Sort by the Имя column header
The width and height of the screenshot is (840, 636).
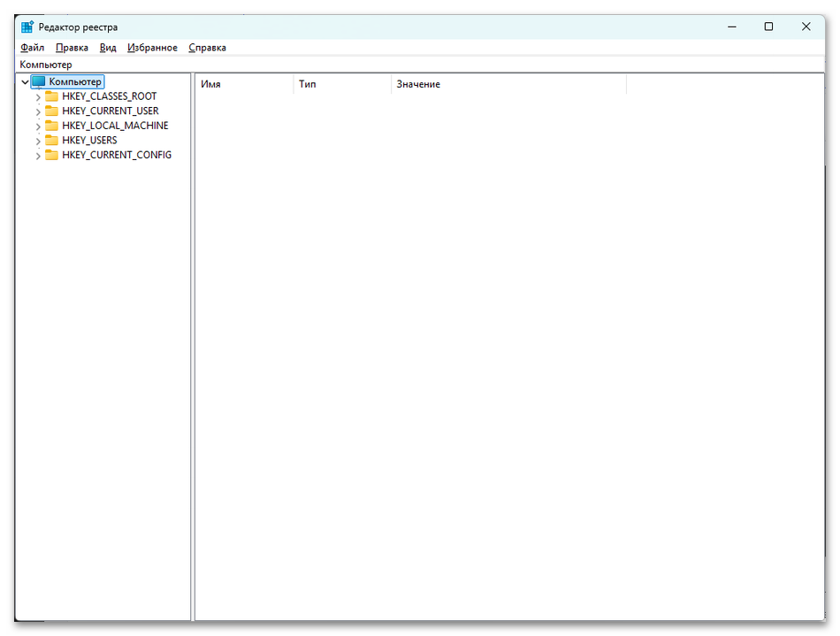[x=244, y=84]
